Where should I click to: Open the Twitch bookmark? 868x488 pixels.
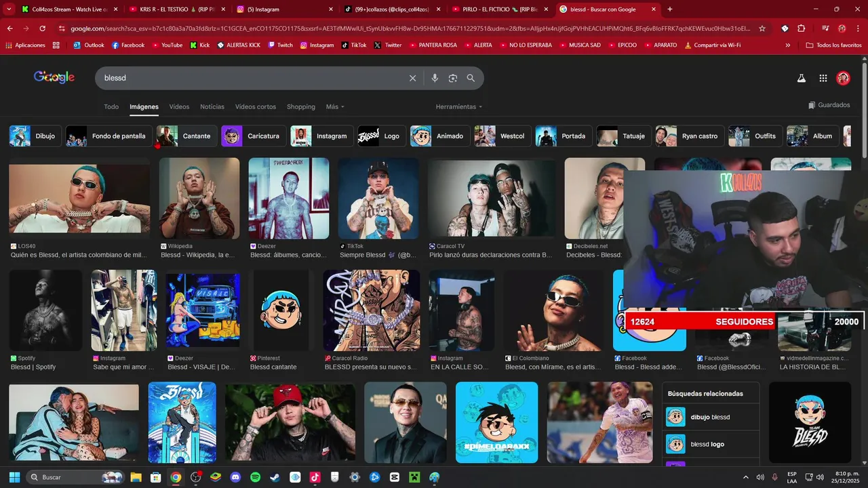(281, 45)
